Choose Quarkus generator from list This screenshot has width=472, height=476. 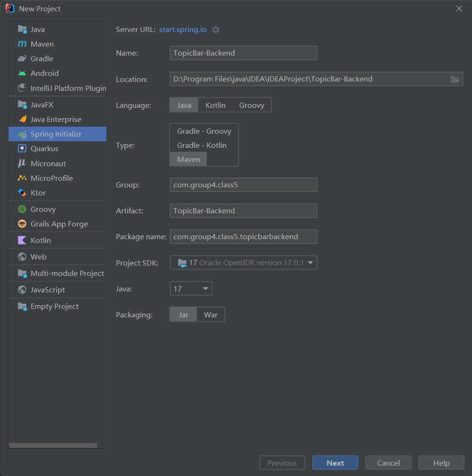(44, 148)
